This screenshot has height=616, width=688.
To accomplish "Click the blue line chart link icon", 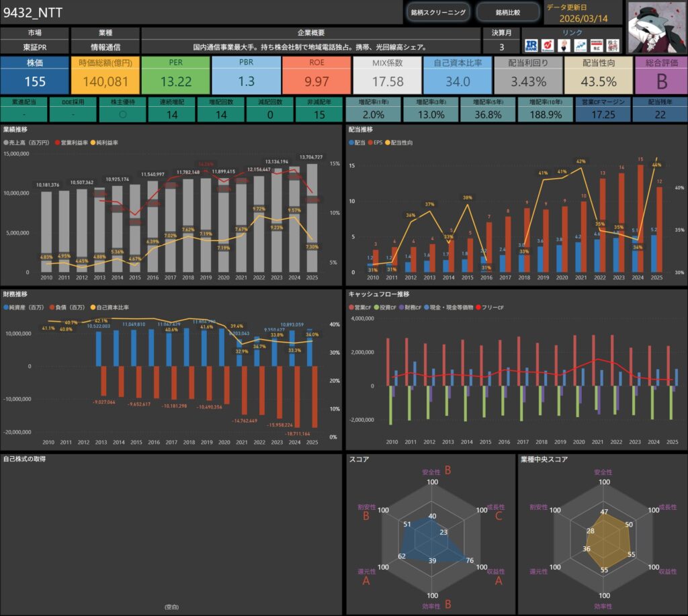I will 580,45.
